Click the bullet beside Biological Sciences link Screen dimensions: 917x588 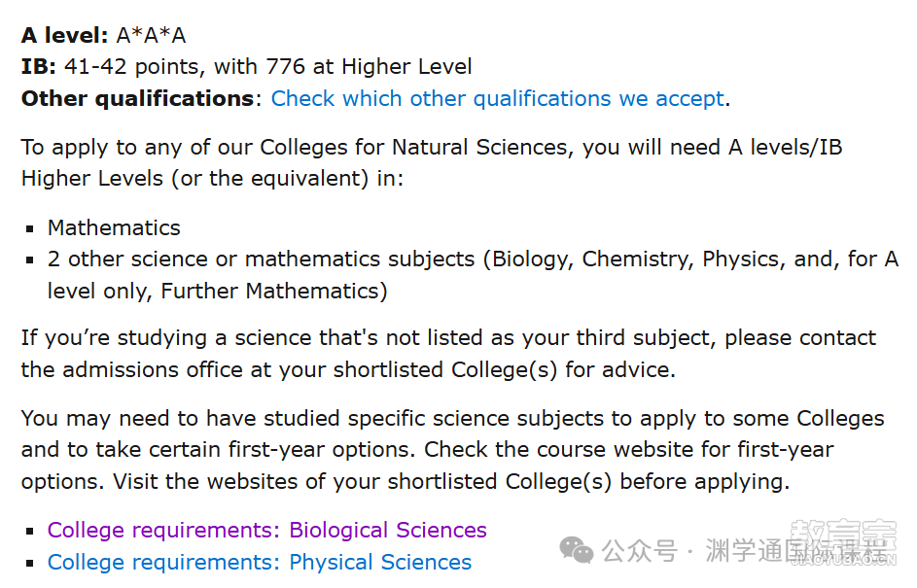point(30,532)
